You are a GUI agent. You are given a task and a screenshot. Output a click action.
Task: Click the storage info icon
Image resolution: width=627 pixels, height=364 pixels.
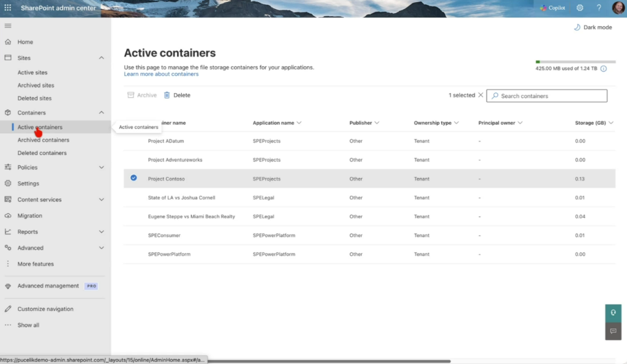[603, 69]
